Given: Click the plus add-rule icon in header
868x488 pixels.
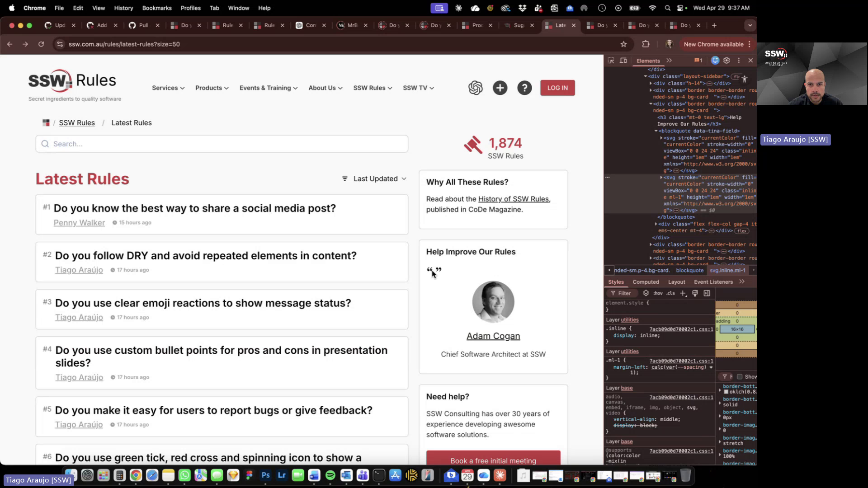Looking at the screenshot, I should (x=500, y=88).
